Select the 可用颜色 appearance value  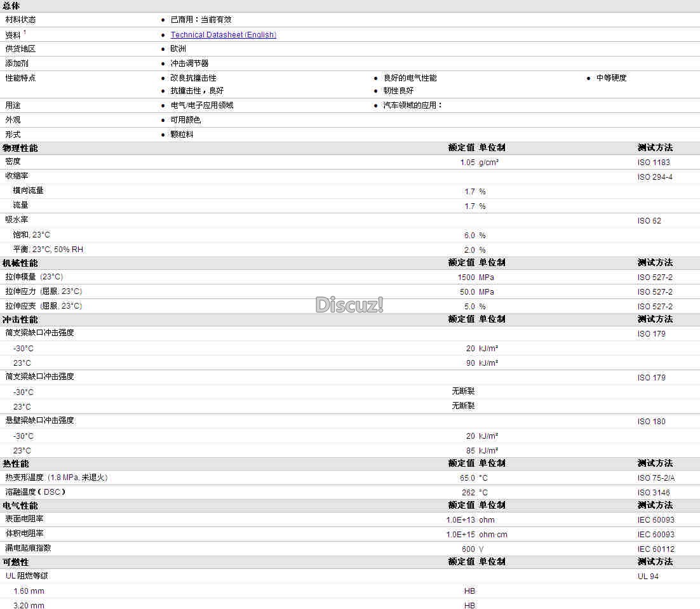click(x=185, y=120)
